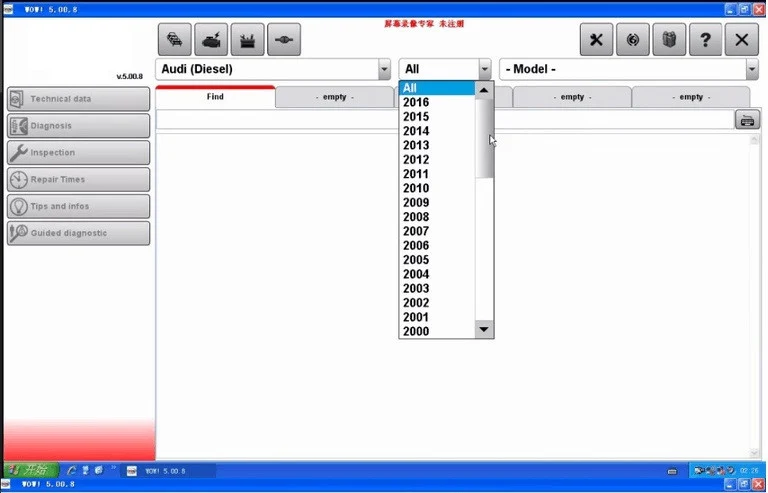The width and height of the screenshot is (768, 493).
Task: Start Guided diagnostic
Action: [x=78, y=234]
